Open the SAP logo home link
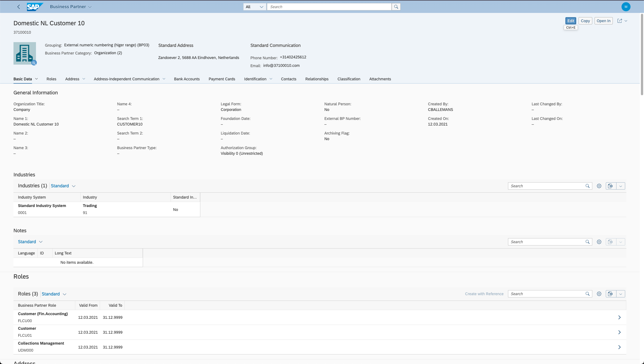The height and width of the screenshot is (364, 644). click(35, 7)
